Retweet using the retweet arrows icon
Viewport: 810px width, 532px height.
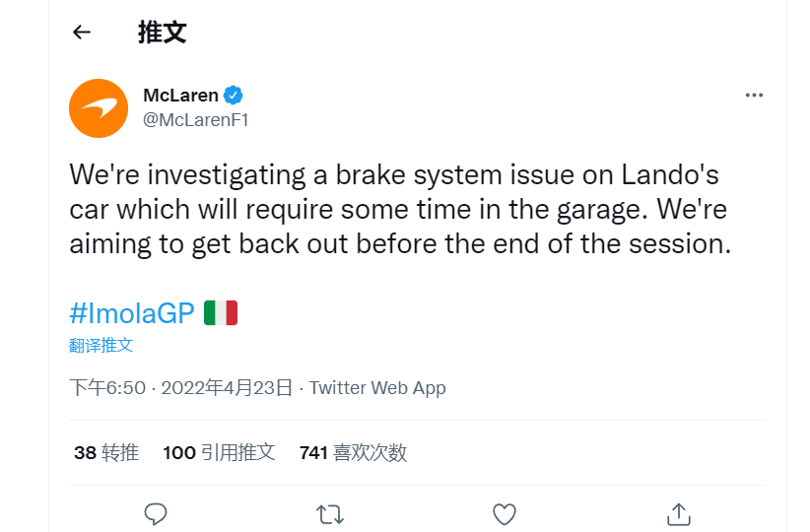[x=329, y=513]
